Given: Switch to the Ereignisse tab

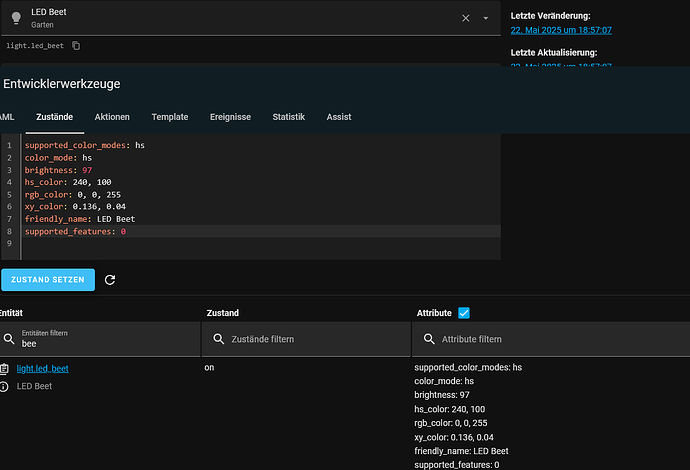Looking at the screenshot, I should (x=230, y=117).
